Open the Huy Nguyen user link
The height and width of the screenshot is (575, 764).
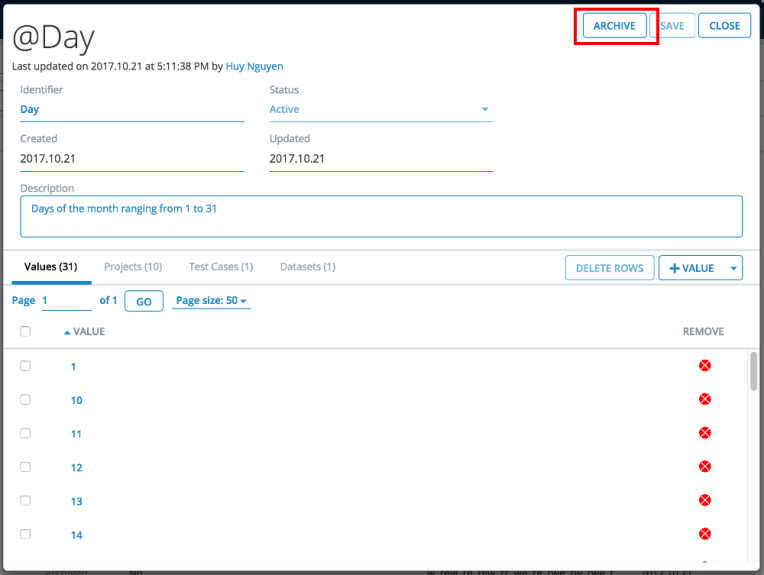point(255,66)
